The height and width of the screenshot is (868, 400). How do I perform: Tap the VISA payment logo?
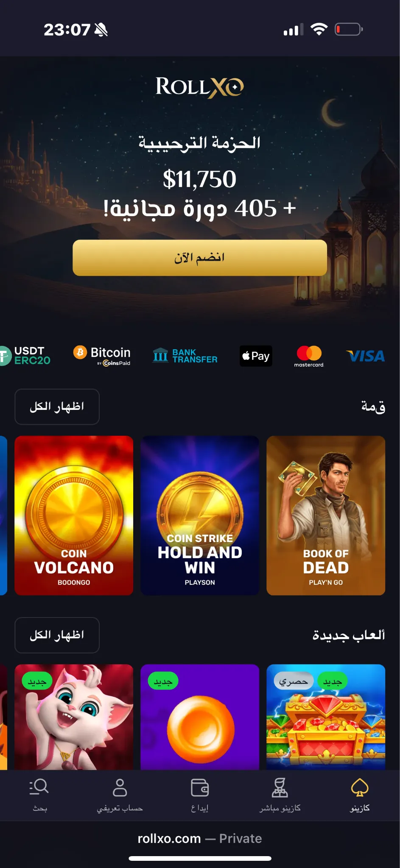[366, 356]
